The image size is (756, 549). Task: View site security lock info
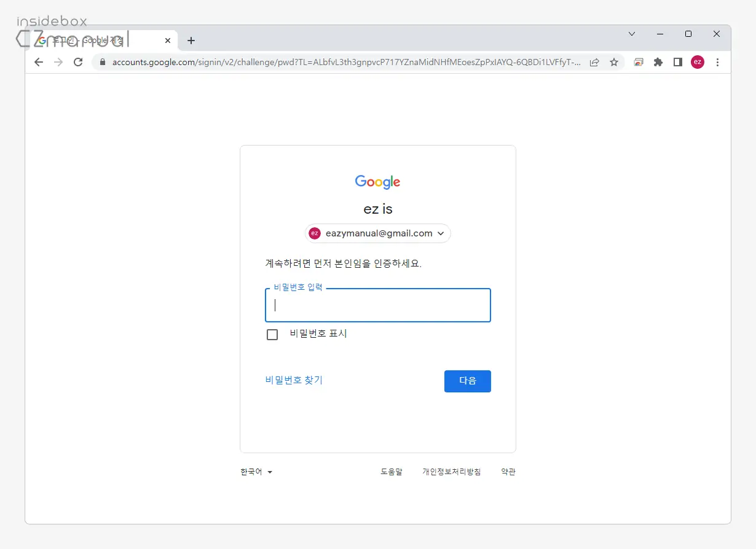click(x=103, y=62)
